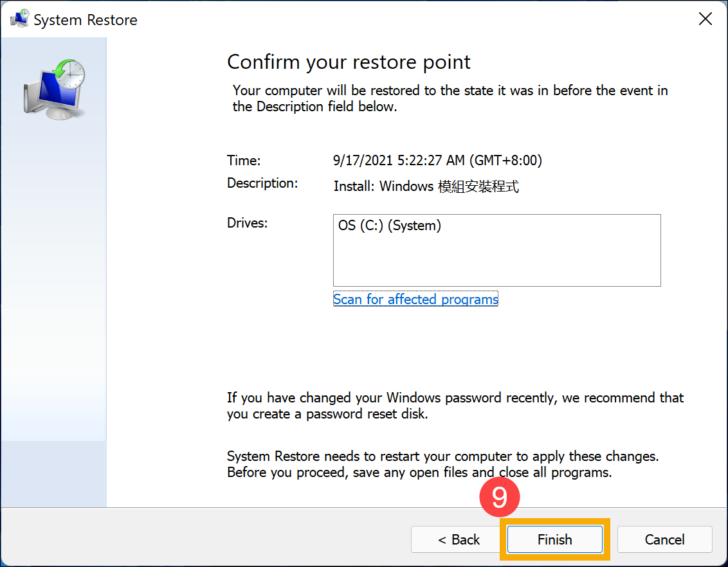The width and height of the screenshot is (728, 567).
Task: Close the System Restore window
Action: (705, 19)
